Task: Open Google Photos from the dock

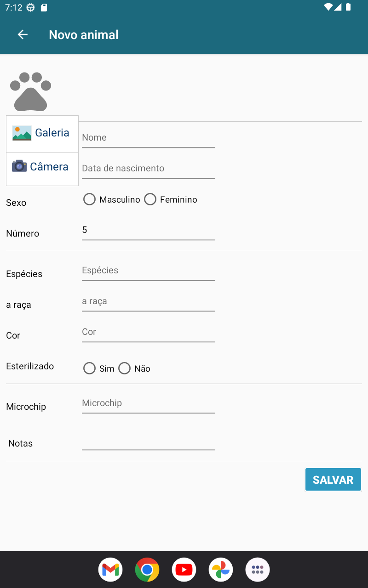Action: click(221, 570)
